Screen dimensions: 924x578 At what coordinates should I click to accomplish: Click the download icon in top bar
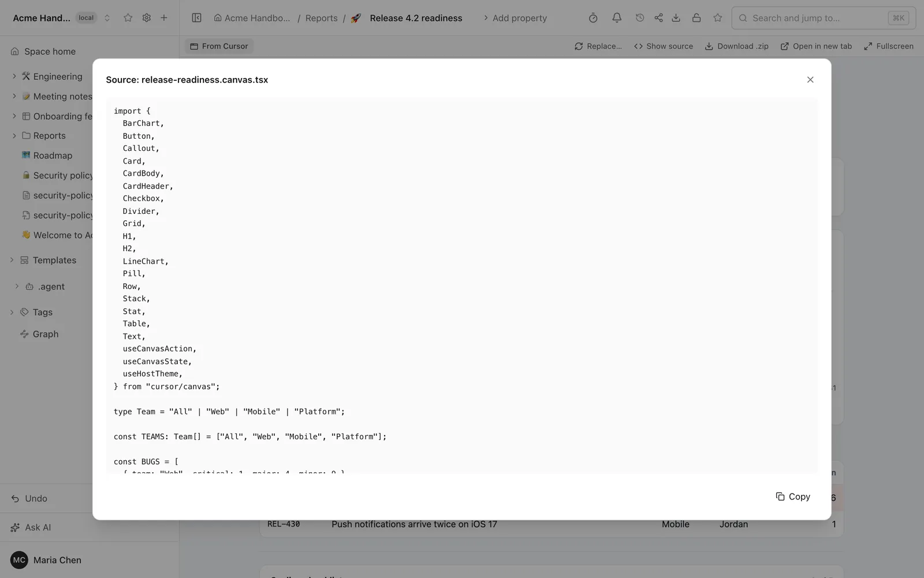[676, 18]
